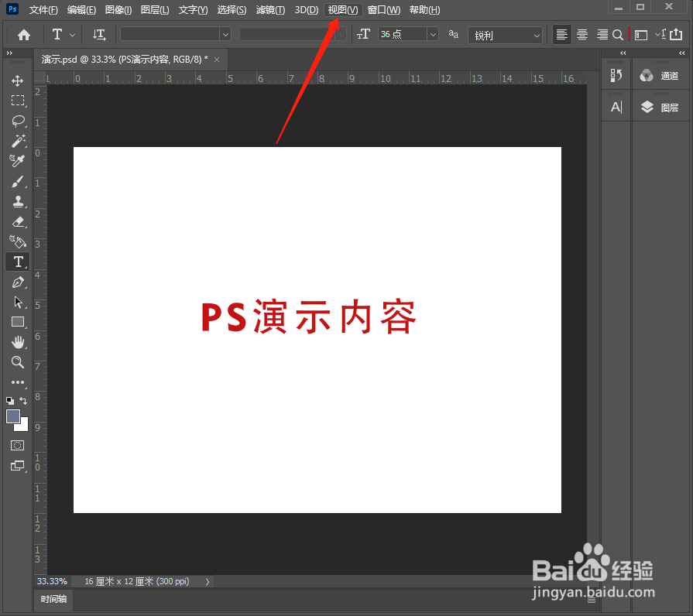
Task: Open the 滤镜(T) menu
Action: coord(270,10)
